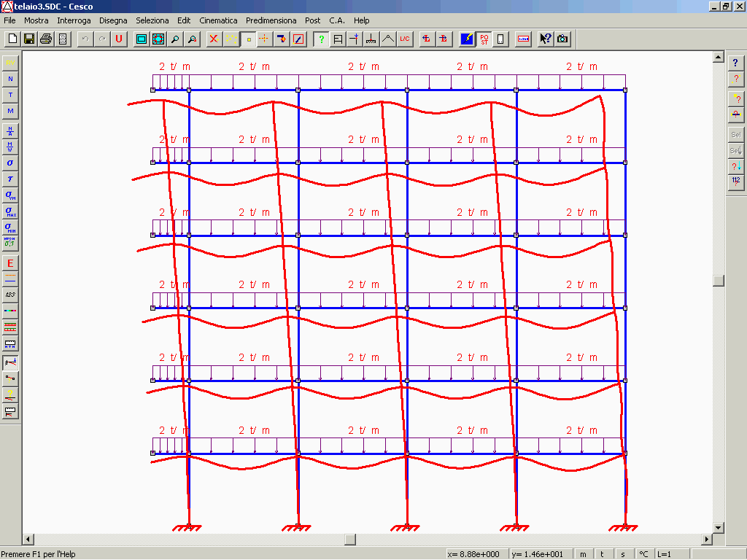Toggle the green question mark query button
747x560 pixels.
[321, 39]
